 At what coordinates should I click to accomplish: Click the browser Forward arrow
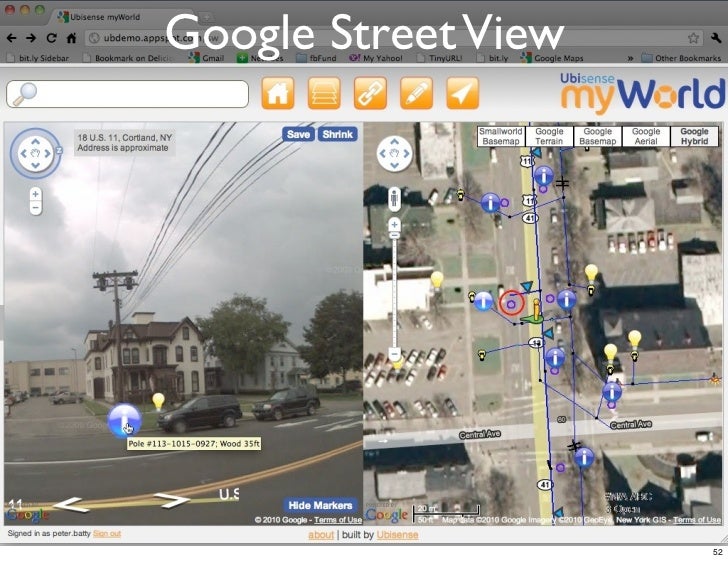coord(31,38)
